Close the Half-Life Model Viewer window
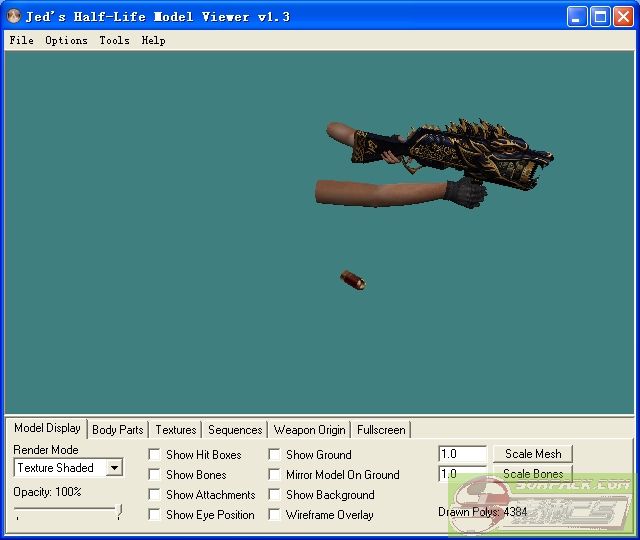Image resolution: width=640 pixels, height=540 pixels. [624, 16]
